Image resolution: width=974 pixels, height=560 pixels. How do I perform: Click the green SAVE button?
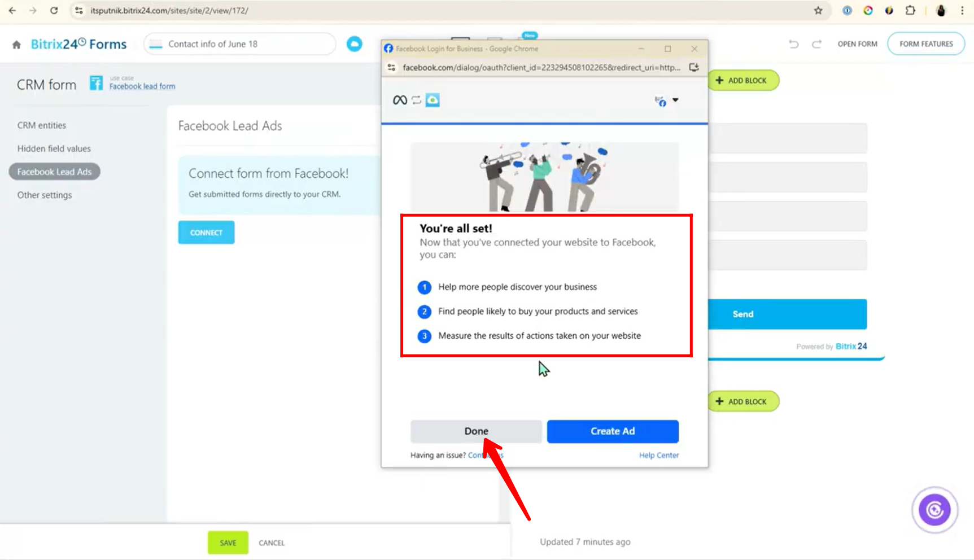[x=228, y=543]
